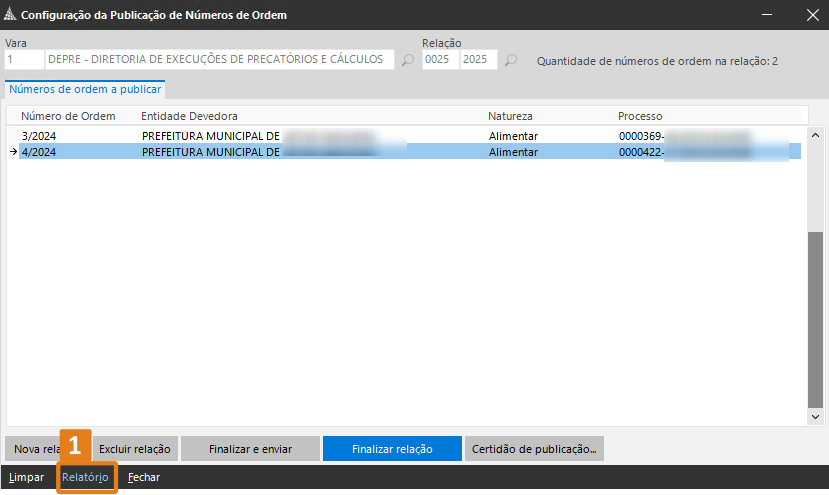Sort by the Natureza column header

tap(510, 116)
